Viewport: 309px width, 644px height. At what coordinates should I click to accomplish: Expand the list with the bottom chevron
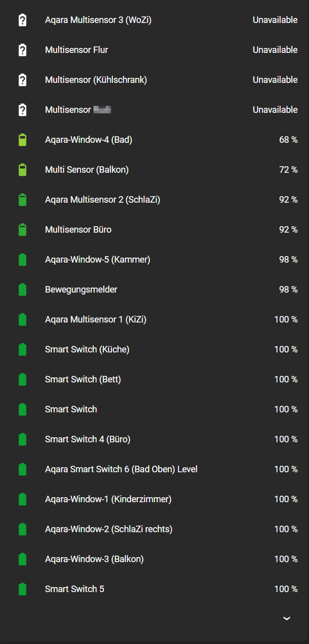click(286, 618)
